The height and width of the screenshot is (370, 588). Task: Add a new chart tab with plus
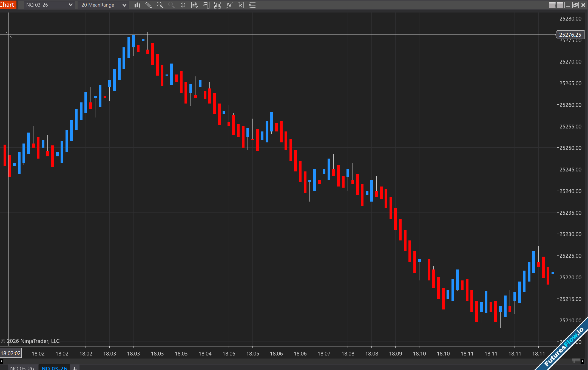[x=75, y=368]
